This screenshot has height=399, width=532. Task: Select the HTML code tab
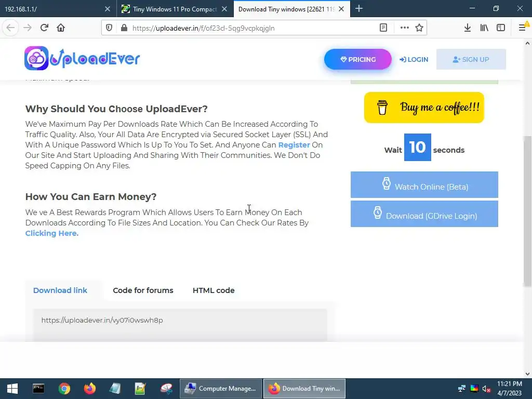pos(214,290)
